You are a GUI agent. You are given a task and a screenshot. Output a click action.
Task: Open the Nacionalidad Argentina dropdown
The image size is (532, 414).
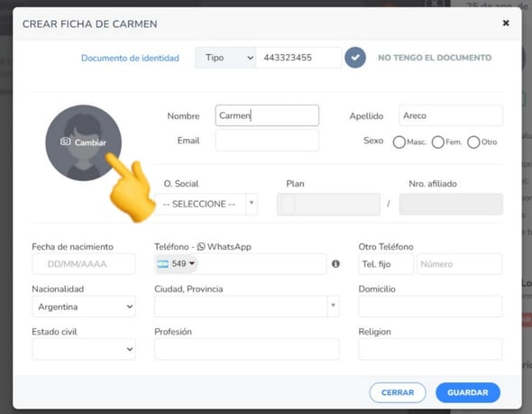click(x=84, y=307)
